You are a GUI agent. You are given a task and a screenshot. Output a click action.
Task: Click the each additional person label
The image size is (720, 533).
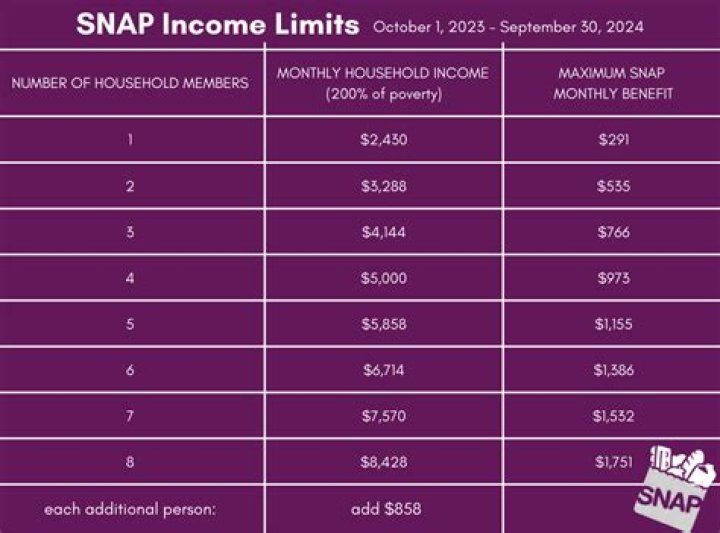click(x=130, y=509)
